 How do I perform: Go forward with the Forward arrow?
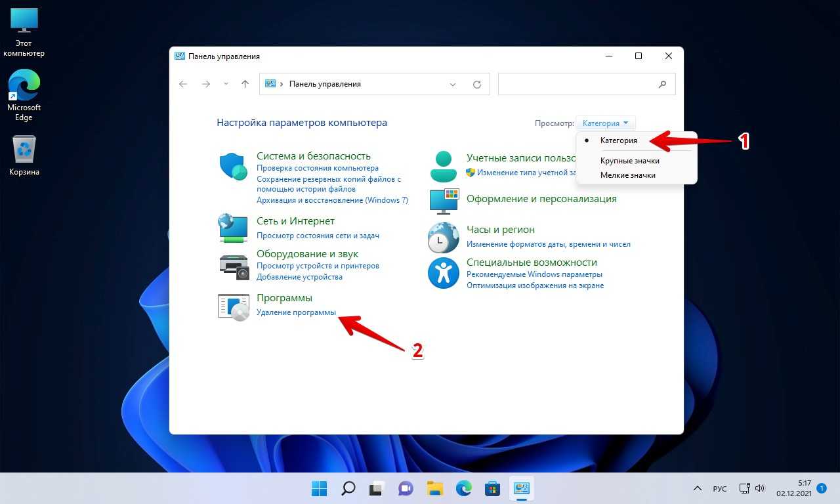(206, 84)
